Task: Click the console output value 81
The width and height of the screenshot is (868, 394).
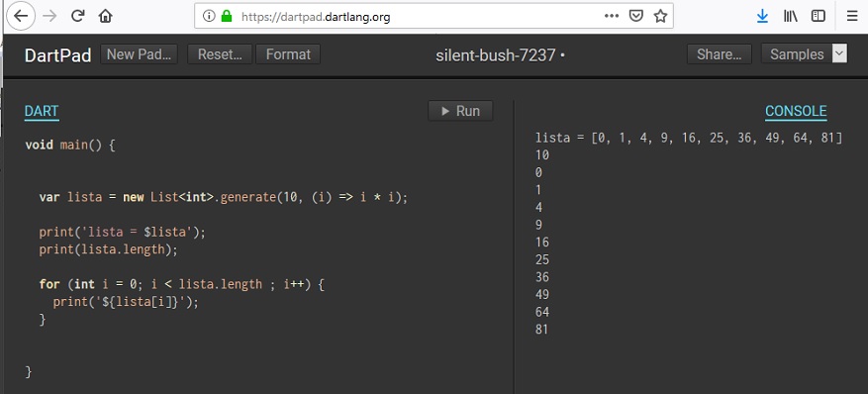Action: [542, 330]
